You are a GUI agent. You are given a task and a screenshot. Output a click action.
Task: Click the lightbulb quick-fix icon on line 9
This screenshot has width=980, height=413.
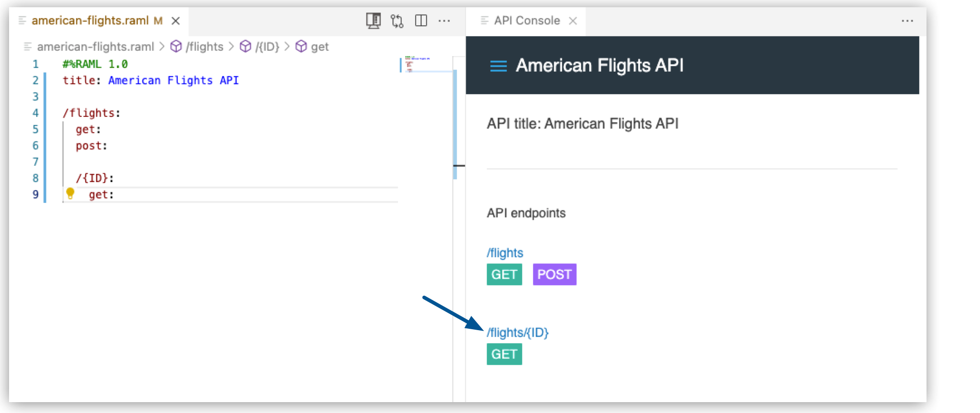pos(70,194)
